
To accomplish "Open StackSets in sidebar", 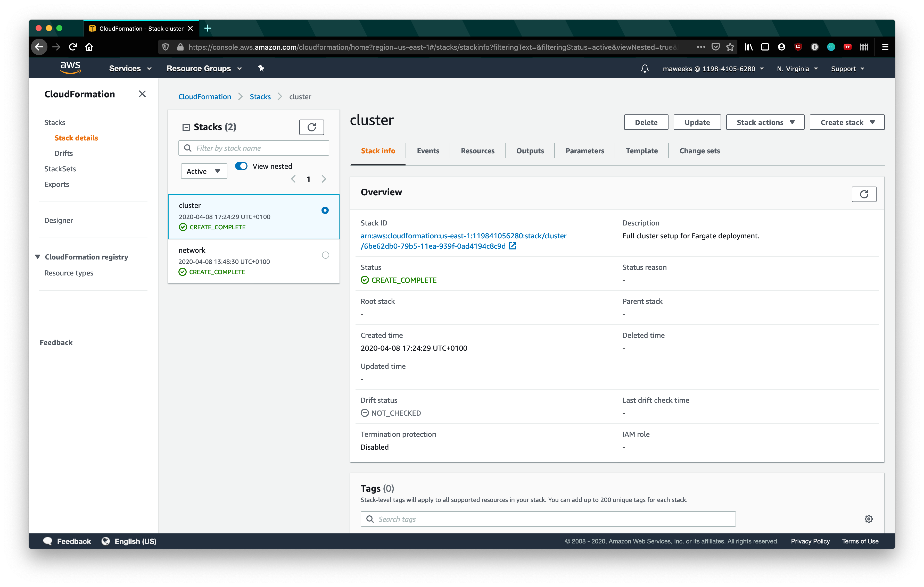I will 60,169.
